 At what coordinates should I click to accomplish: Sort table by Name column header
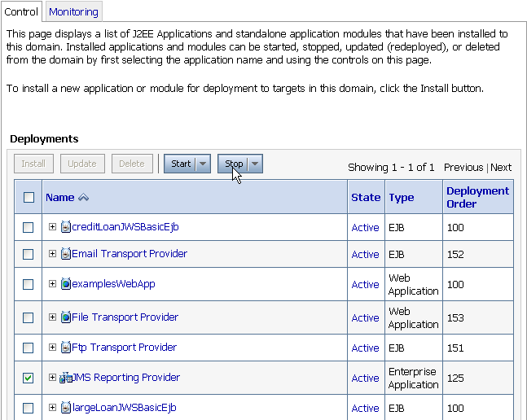[59, 198]
